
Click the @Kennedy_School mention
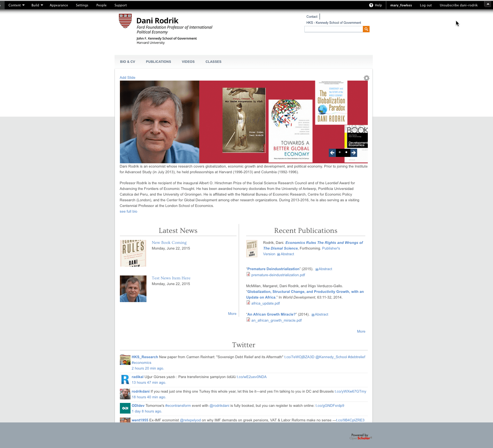(331, 357)
